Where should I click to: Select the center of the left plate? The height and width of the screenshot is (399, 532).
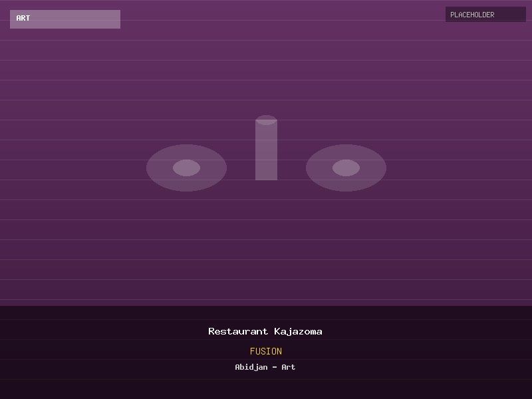click(186, 168)
